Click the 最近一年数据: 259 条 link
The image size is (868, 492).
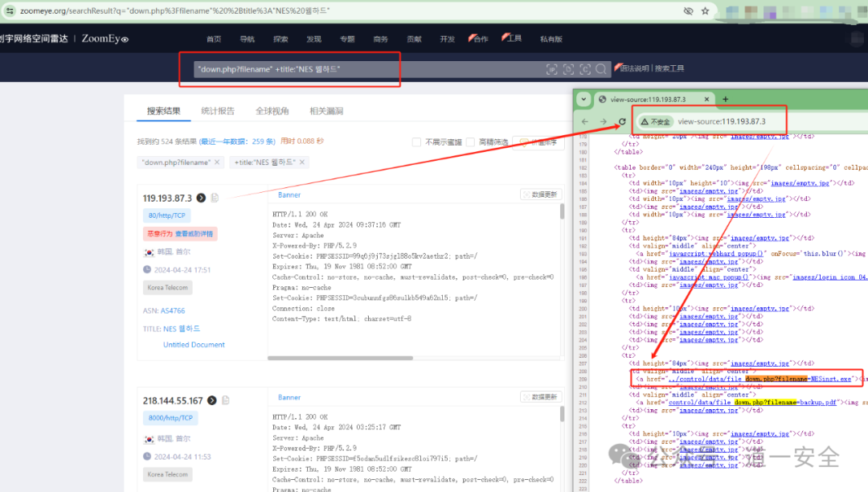[237, 141]
